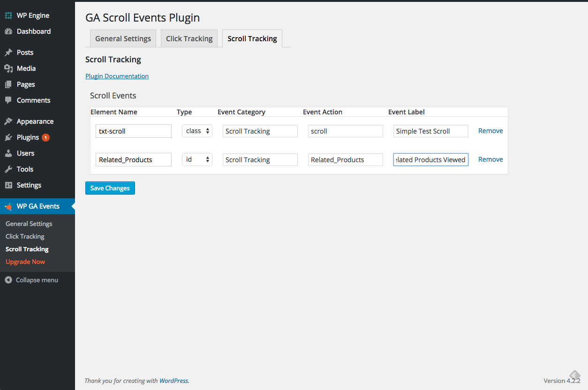Click Event Category field in txt-scroll row

[260, 131]
